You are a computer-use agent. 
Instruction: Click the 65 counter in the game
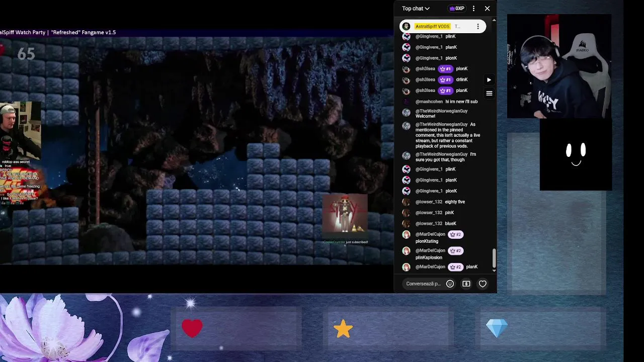click(x=26, y=54)
